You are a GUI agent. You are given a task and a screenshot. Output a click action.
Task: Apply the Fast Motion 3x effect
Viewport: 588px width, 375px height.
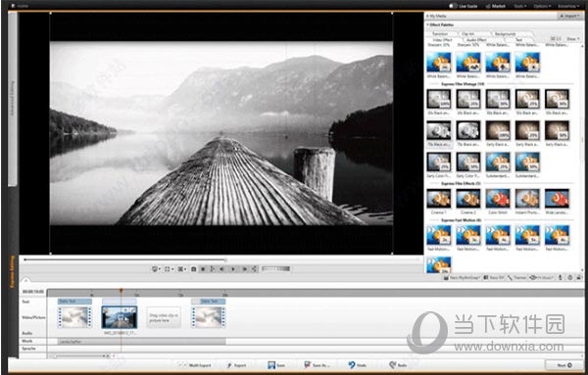coord(468,238)
